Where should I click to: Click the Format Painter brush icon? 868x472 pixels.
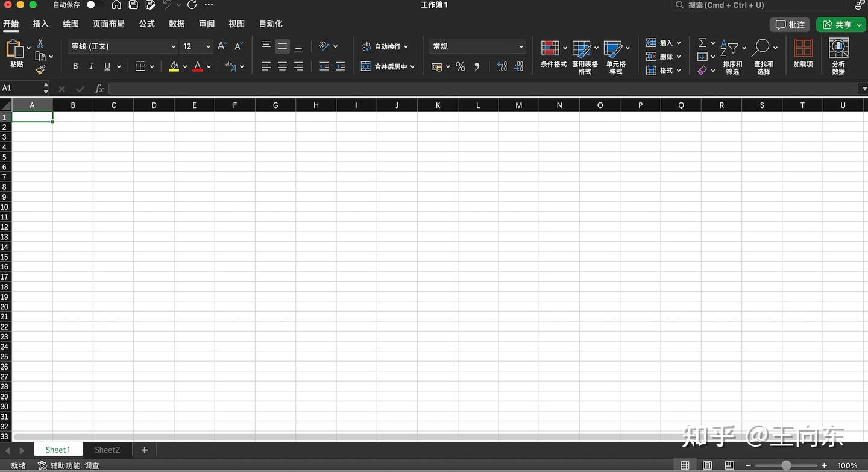(x=40, y=70)
